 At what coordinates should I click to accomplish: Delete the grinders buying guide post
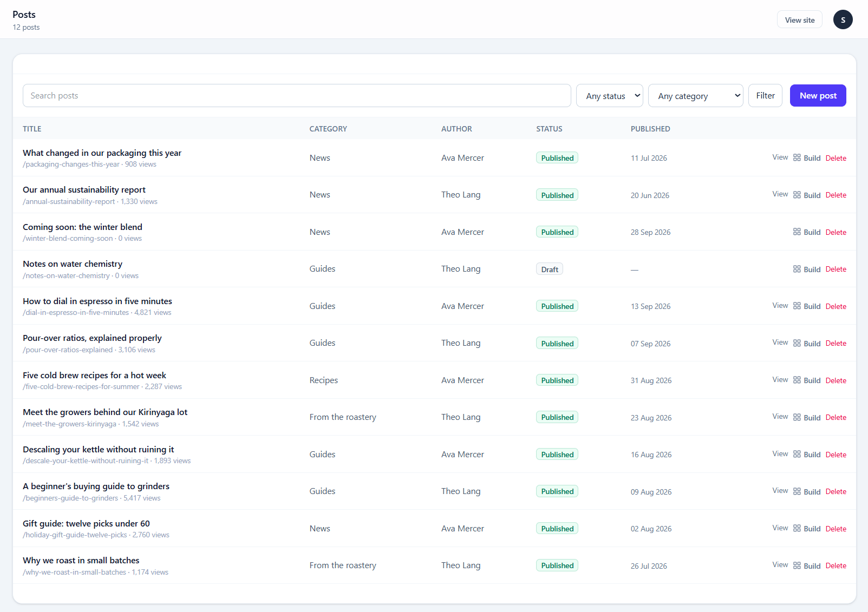click(836, 491)
